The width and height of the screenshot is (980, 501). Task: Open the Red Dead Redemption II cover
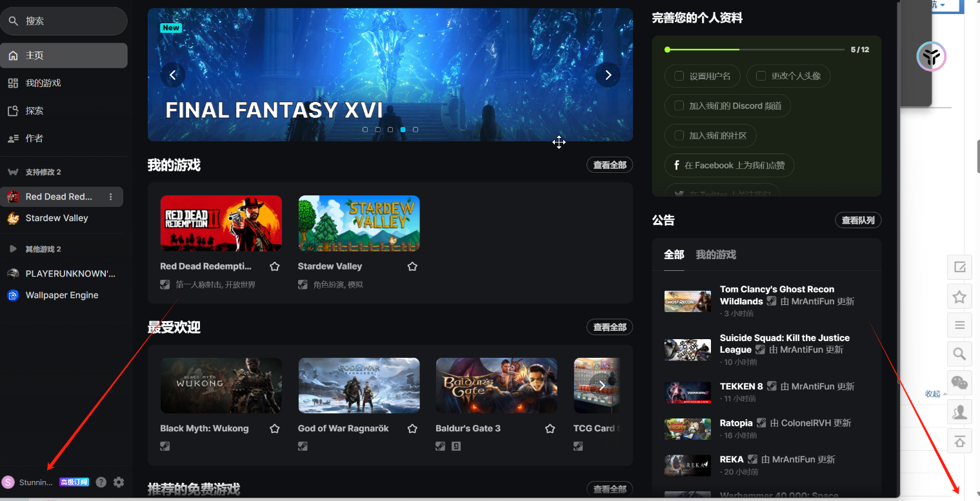221,223
